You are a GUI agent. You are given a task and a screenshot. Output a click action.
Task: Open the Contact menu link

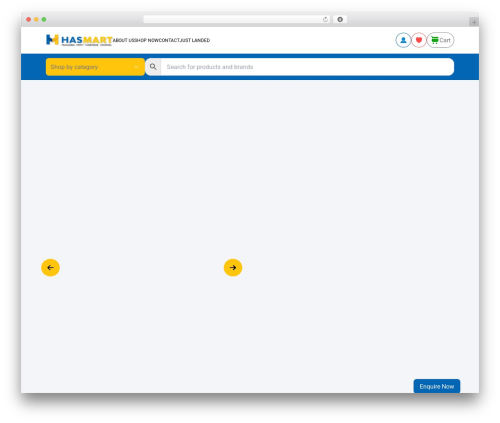[169, 40]
